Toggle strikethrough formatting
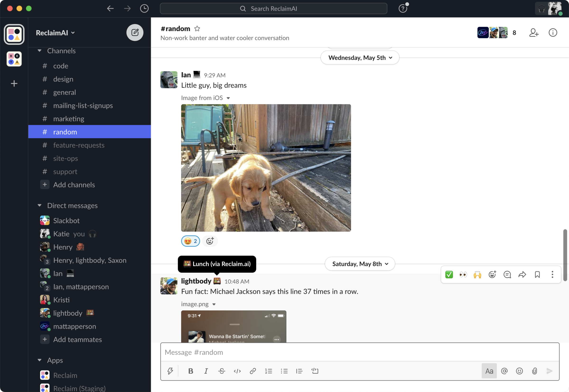Viewport: 569px width, 392px height. 222,371
